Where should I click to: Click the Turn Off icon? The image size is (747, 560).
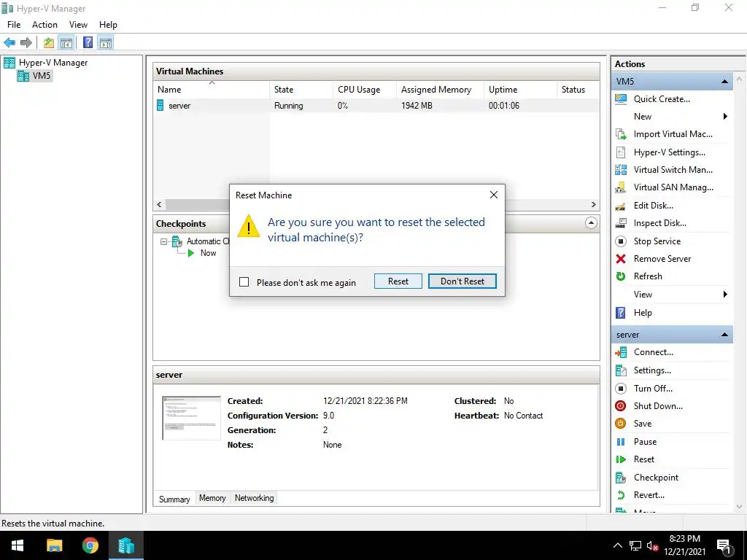(621, 389)
